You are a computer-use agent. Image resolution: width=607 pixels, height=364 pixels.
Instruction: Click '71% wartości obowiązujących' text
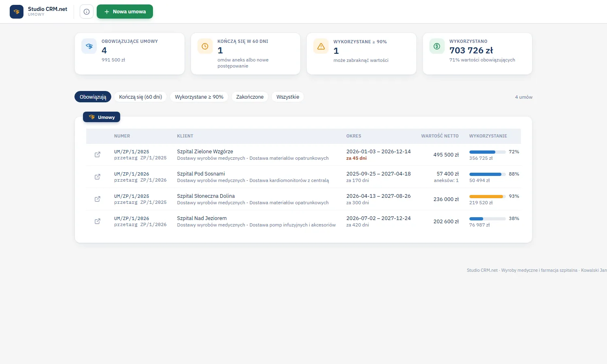482,60
